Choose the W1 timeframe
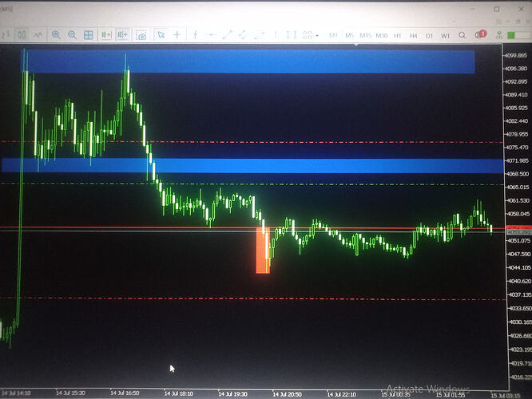This screenshot has width=532, height=399. pyautogui.click(x=445, y=35)
